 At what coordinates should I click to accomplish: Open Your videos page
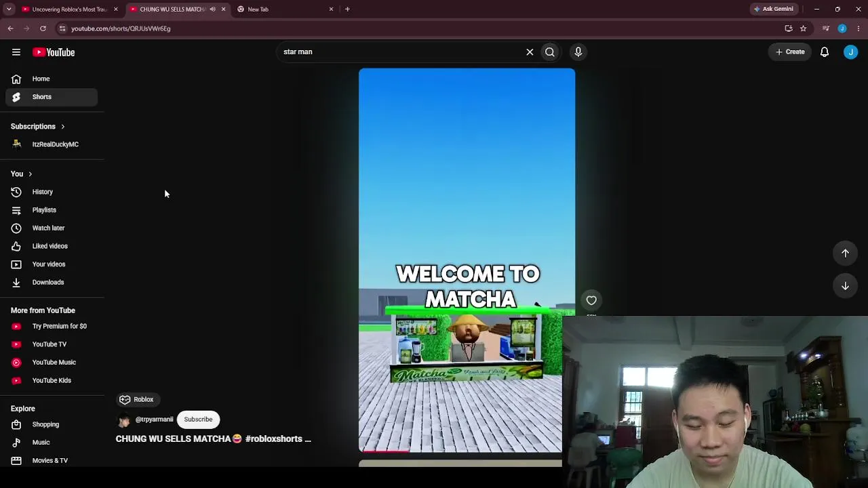52,264
